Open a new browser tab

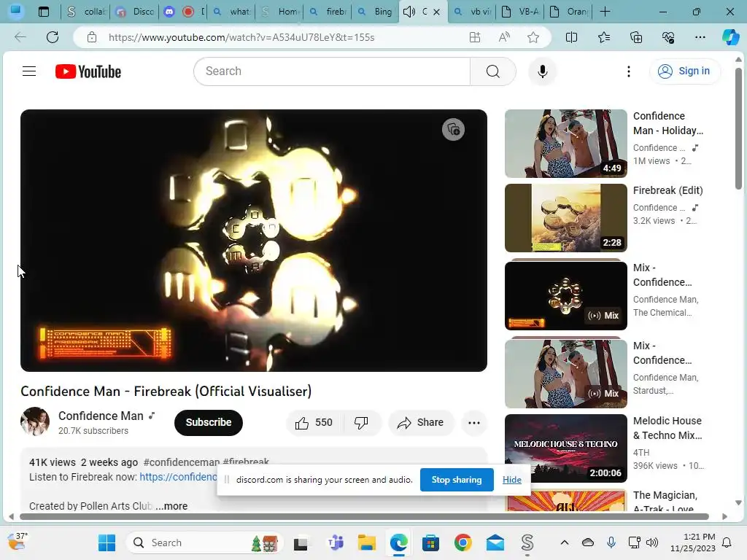point(605,12)
